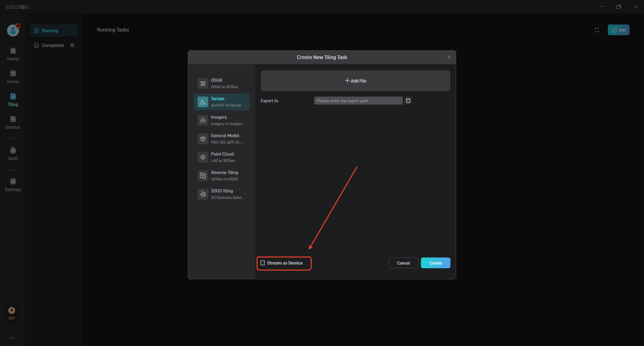Image resolution: width=644 pixels, height=346 pixels.
Task: Go to the Scene section
Action: point(13,77)
